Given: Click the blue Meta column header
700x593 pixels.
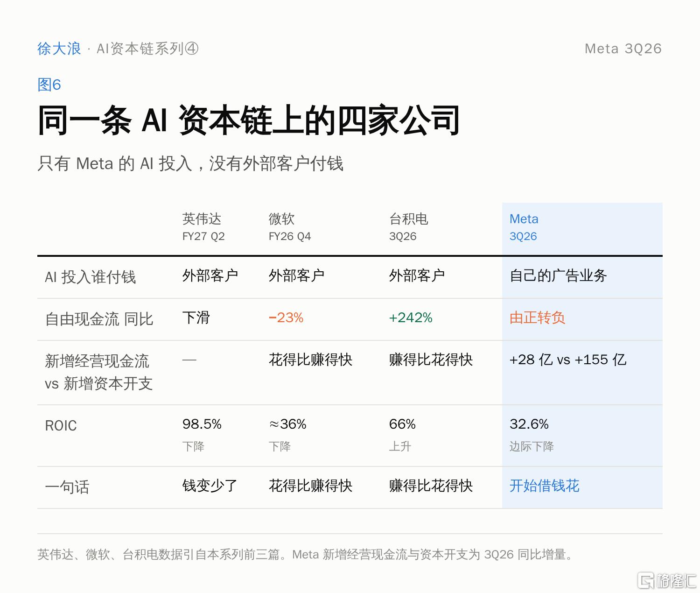Looking at the screenshot, I should (524, 219).
